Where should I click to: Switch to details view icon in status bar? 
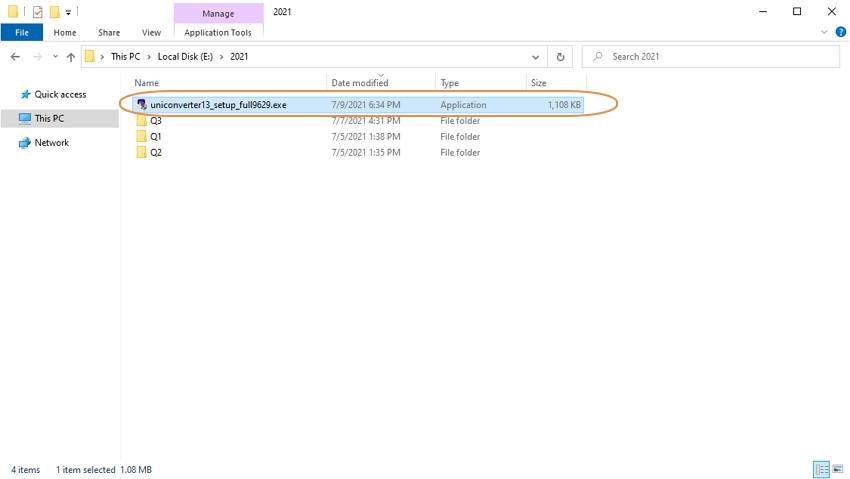pyautogui.click(x=821, y=469)
